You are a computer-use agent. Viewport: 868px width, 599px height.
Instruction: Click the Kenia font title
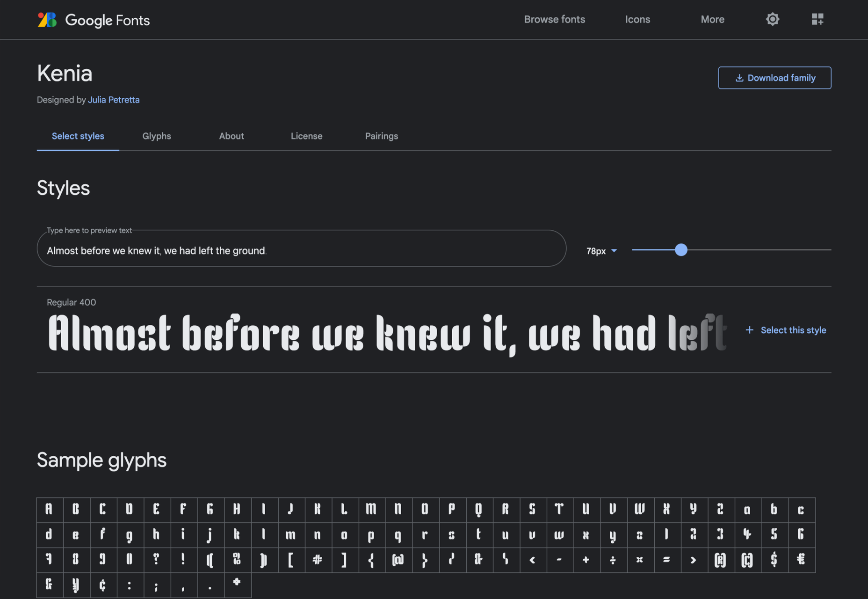click(x=65, y=73)
